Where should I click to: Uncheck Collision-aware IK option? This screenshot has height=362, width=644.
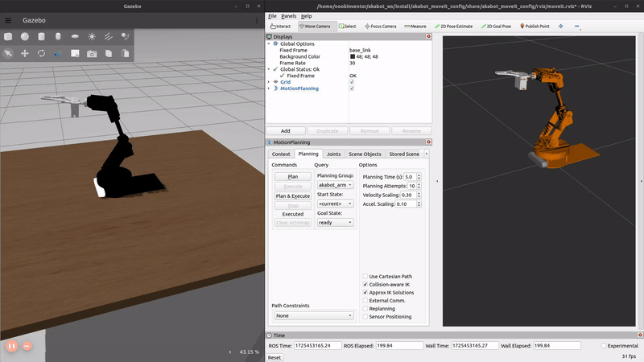(365, 284)
